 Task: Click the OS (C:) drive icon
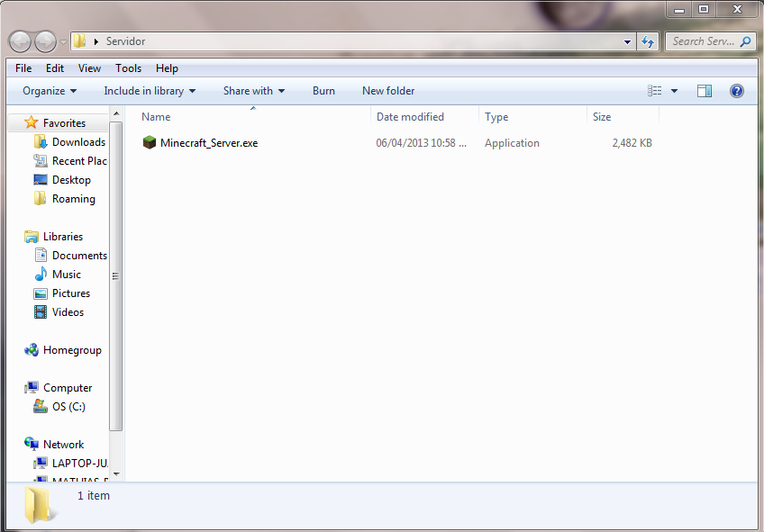click(41, 406)
